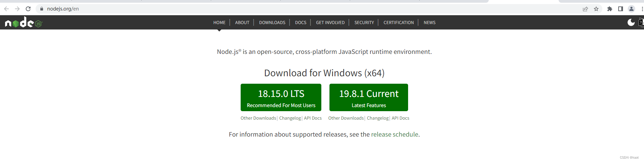644x162 pixels.
Task: Open the user profile avatar icon
Action: pyautogui.click(x=631, y=9)
